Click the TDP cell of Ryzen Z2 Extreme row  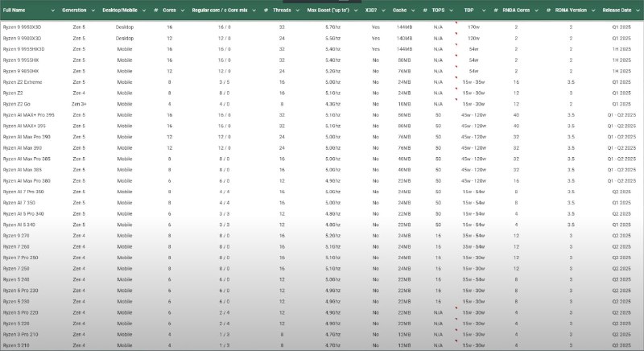coord(473,82)
